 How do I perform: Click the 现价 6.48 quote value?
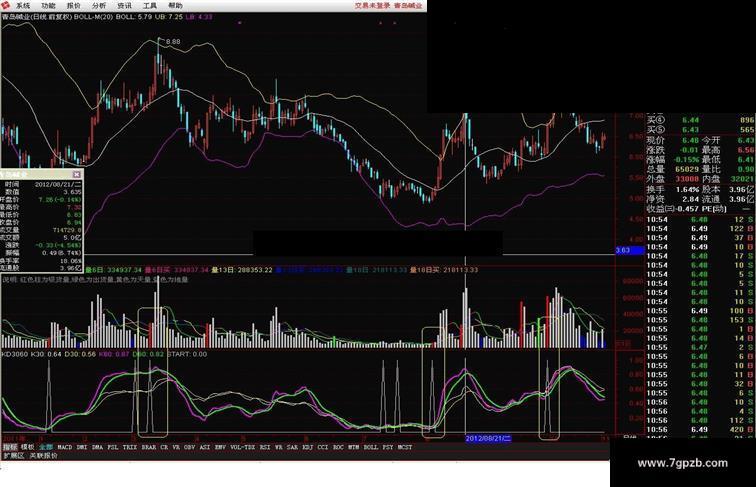[690, 140]
